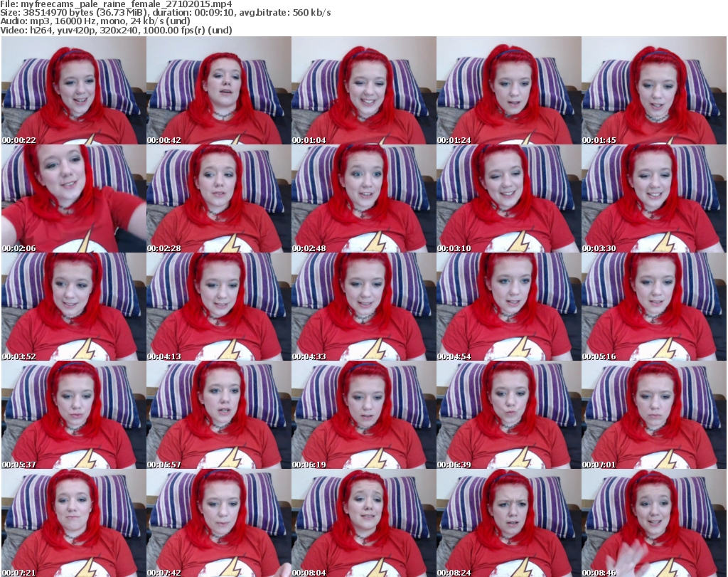Click the Audio line with mp3, 16000 Hz
The width and height of the screenshot is (728, 577).
95,21
